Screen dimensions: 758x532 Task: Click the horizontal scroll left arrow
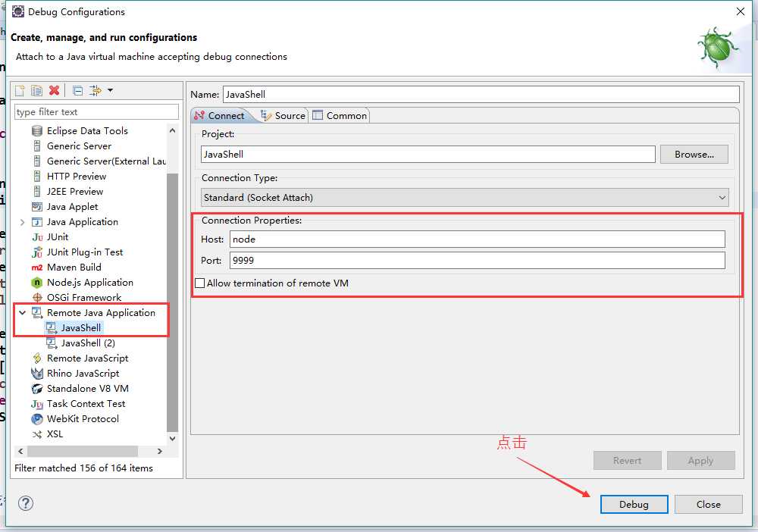(20, 452)
